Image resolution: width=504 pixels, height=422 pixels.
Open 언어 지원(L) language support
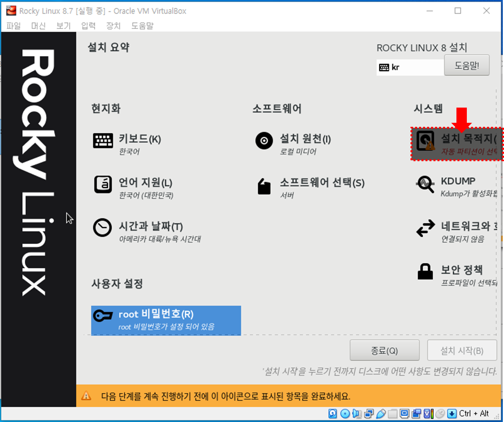point(133,188)
